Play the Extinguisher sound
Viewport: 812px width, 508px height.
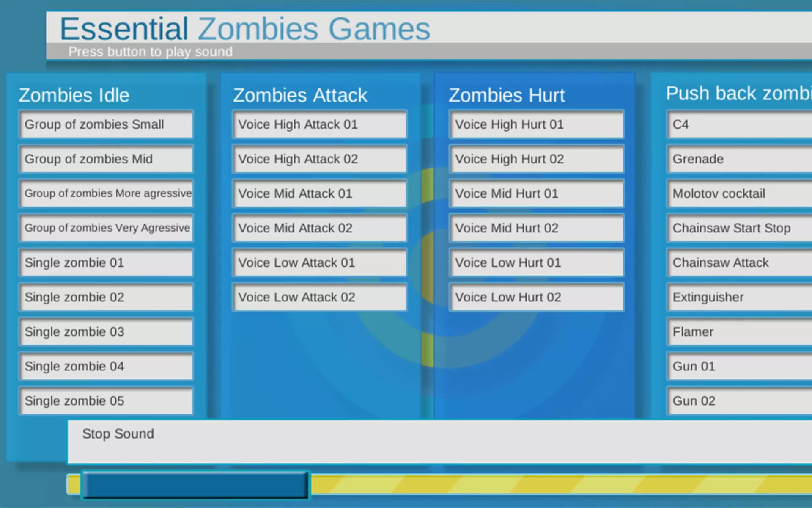pyautogui.click(x=739, y=297)
